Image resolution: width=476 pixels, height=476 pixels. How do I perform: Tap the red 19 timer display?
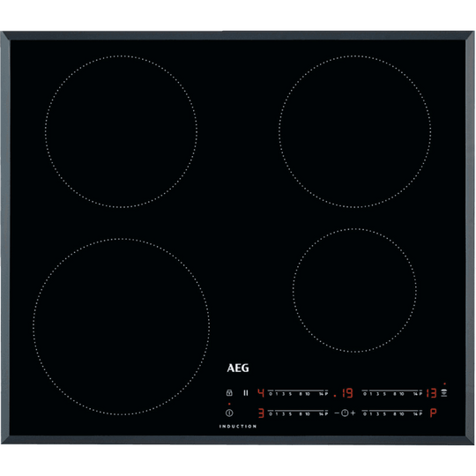[x=347, y=393]
